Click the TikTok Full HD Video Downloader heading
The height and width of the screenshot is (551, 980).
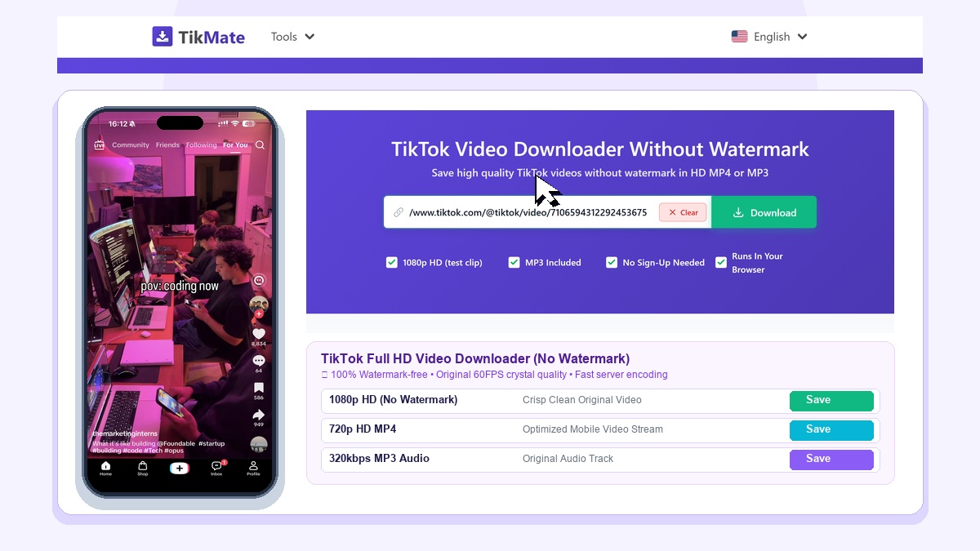475,359
